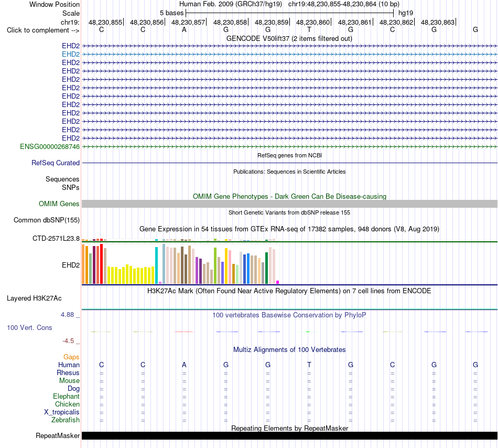Click T in the Human alignment row
Image resolution: width=498 pixels, height=448 pixels.
pyautogui.click(x=309, y=365)
